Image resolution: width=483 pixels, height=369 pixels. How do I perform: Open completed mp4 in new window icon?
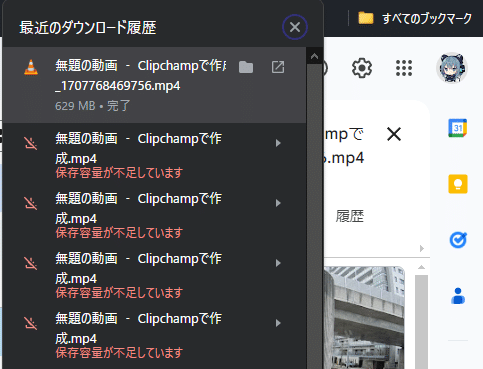278,67
